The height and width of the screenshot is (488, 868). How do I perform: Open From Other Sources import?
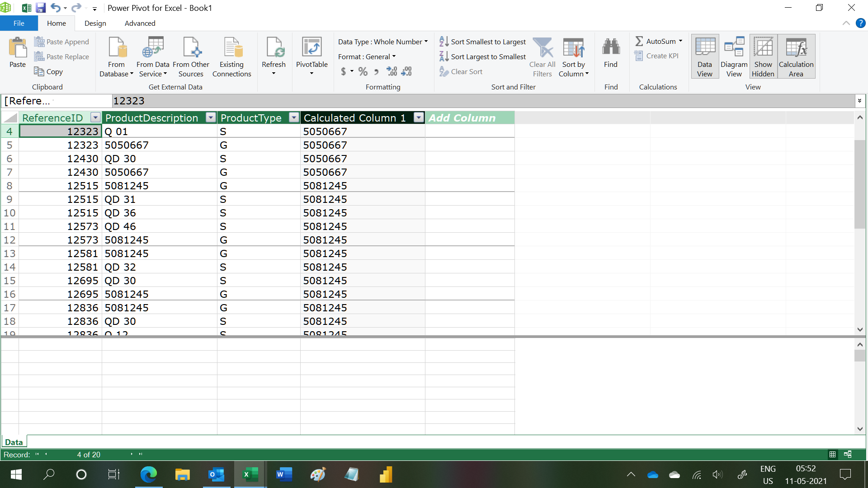[x=191, y=57]
